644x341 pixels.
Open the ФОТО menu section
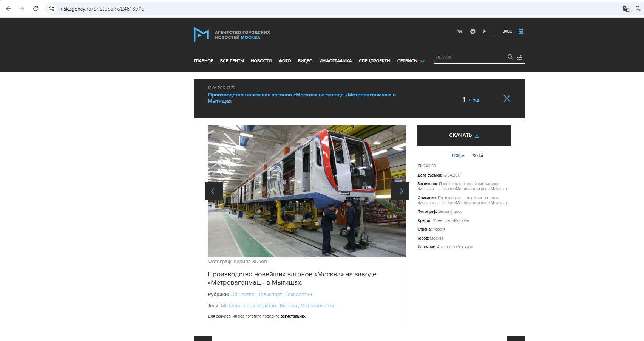pyautogui.click(x=284, y=61)
